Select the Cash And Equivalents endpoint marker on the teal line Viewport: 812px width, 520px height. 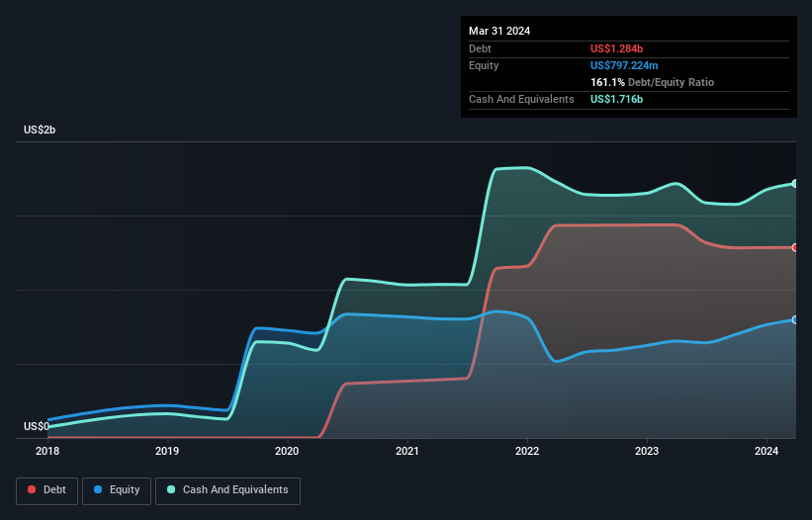pos(795,184)
